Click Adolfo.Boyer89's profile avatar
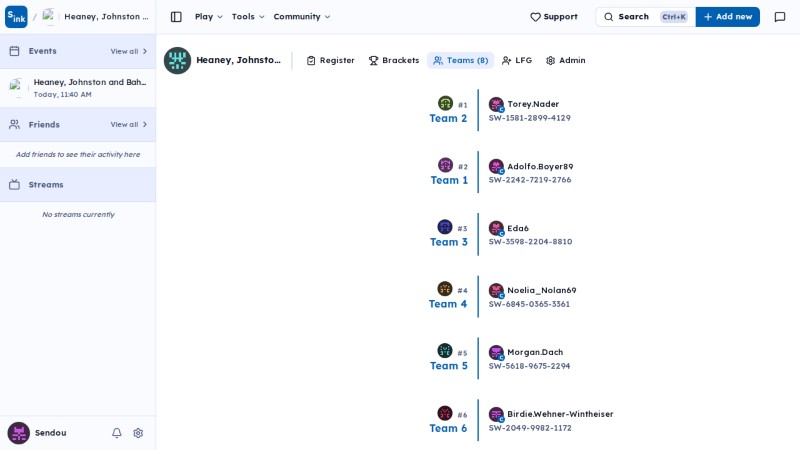800x450 pixels. [x=496, y=166]
